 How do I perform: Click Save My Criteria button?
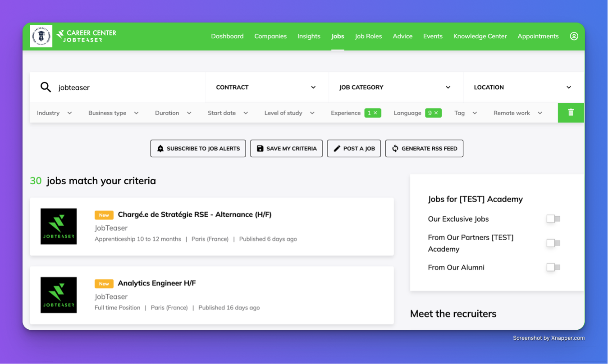pos(287,148)
